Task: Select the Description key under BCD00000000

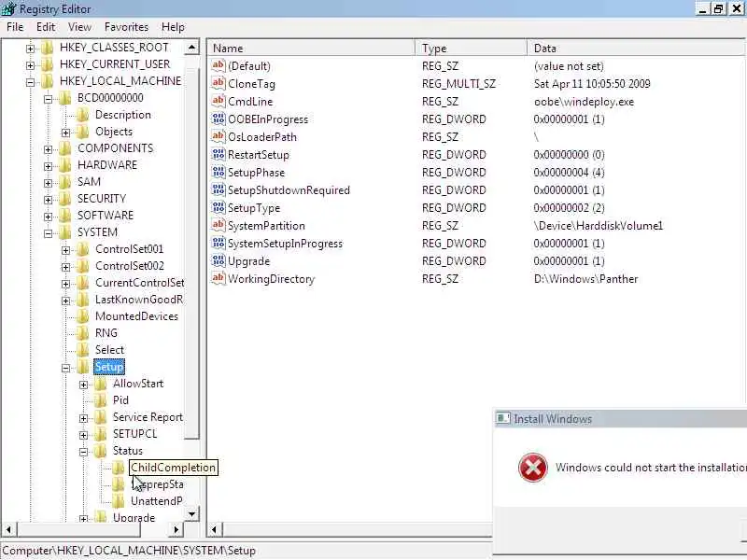Action: pos(123,115)
